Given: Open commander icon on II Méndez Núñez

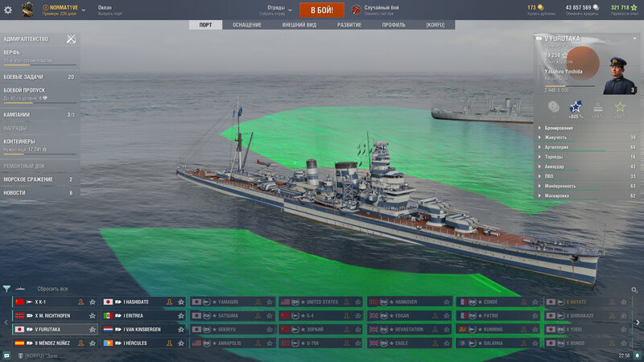Looking at the screenshot, I should 81,343.
